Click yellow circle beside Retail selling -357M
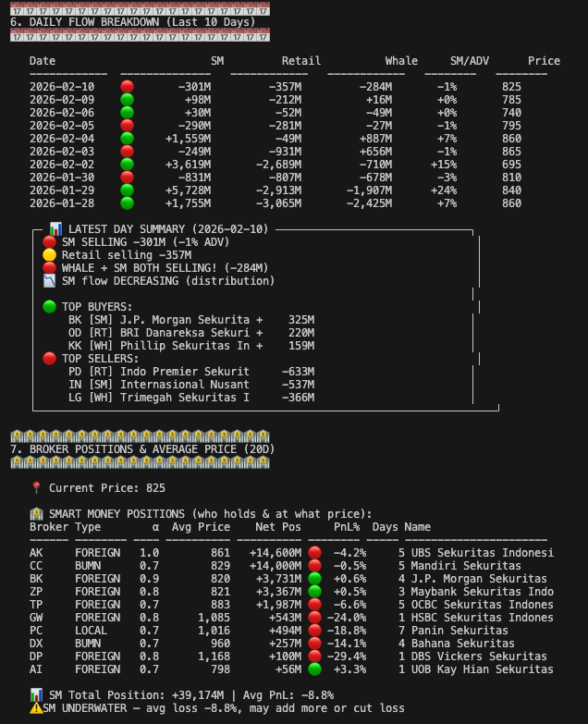The height and width of the screenshot is (724, 588). click(x=49, y=255)
